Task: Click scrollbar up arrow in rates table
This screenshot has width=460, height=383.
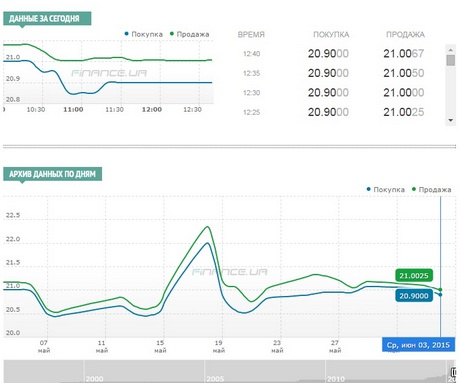Action: pos(451,50)
